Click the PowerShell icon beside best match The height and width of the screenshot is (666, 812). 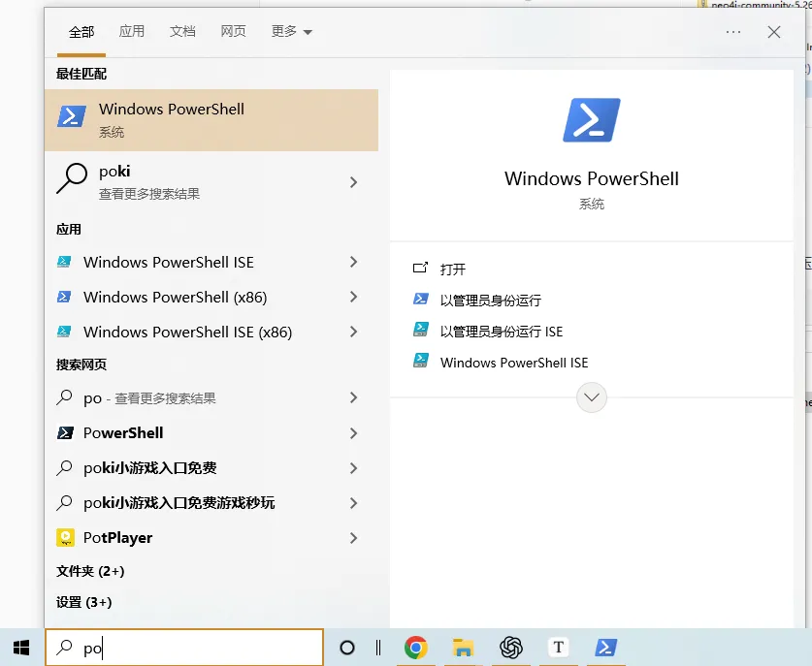72,116
